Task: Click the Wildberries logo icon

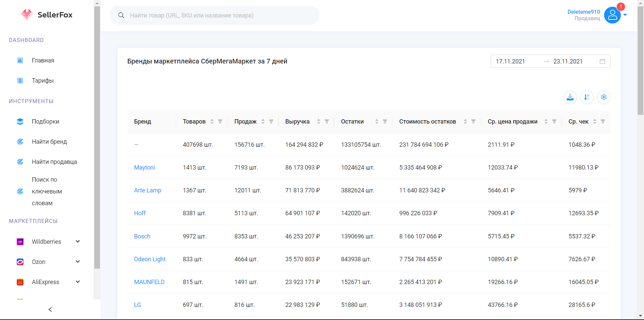Action: click(20, 242)
